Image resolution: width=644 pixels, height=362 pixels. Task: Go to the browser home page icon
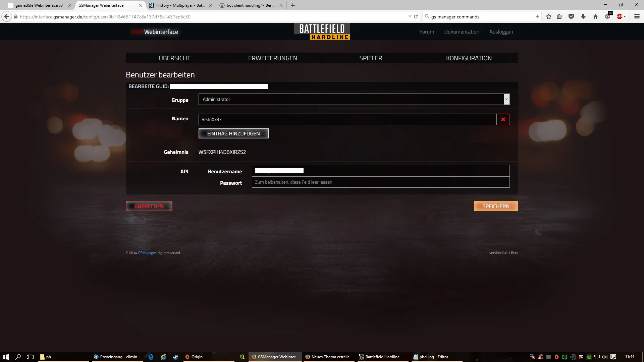595,16
